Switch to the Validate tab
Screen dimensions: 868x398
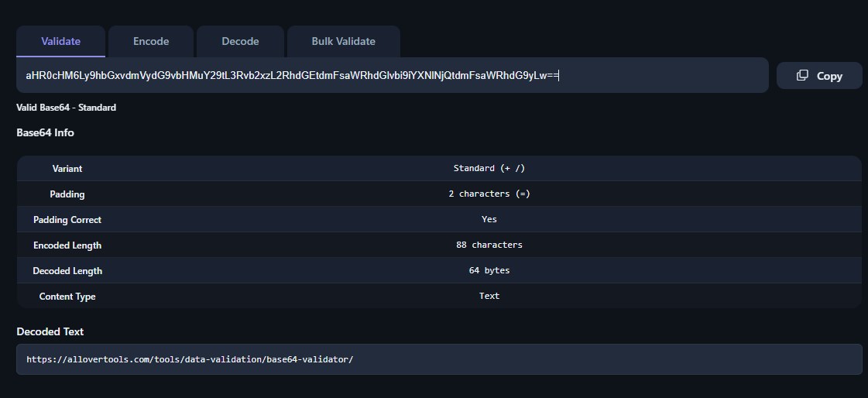coord(61,42)
